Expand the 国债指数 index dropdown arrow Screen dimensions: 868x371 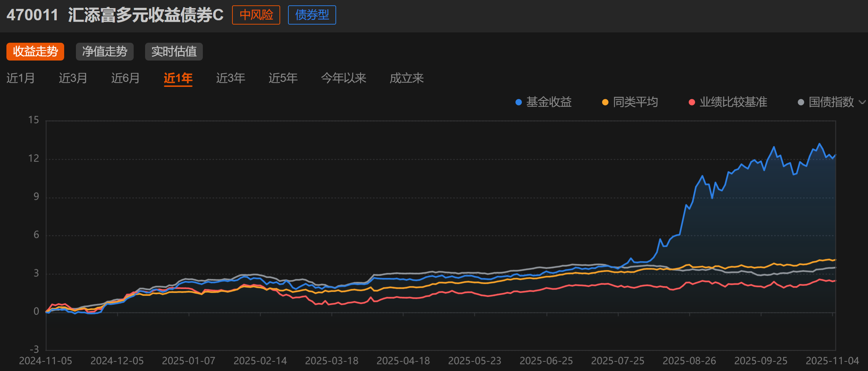pos(862,103)
